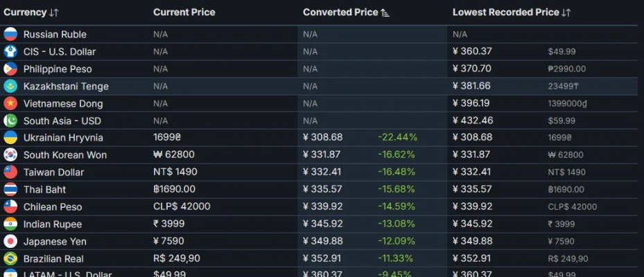The height and width of the screenshot is (277, 644).
Task: Click the Current Price column header
Action: 184,12
